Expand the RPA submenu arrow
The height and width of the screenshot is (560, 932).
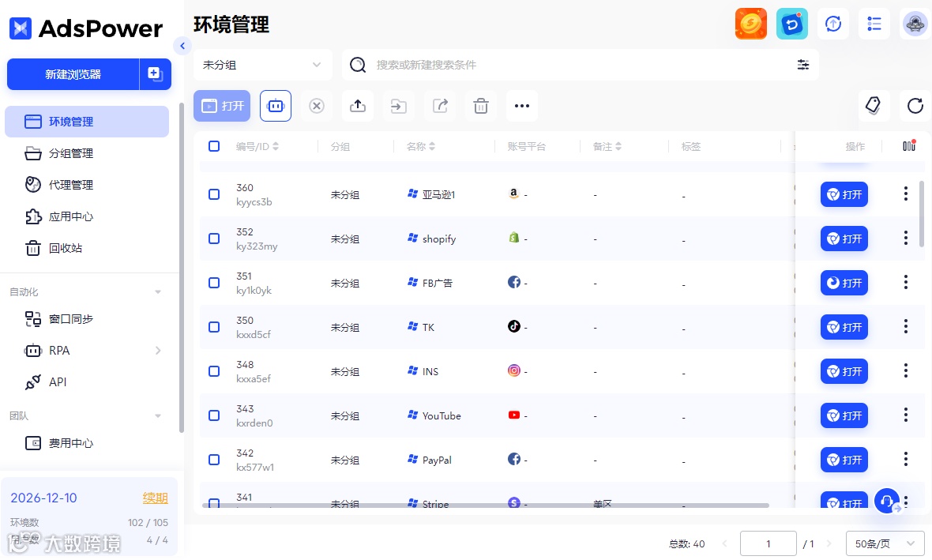pos(158,351)
